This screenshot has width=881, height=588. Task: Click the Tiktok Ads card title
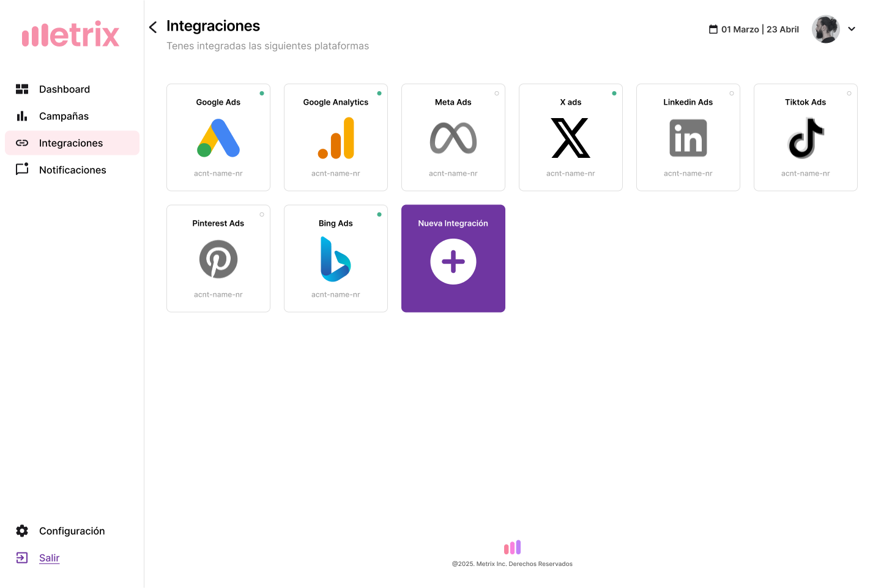pos(806,102)
